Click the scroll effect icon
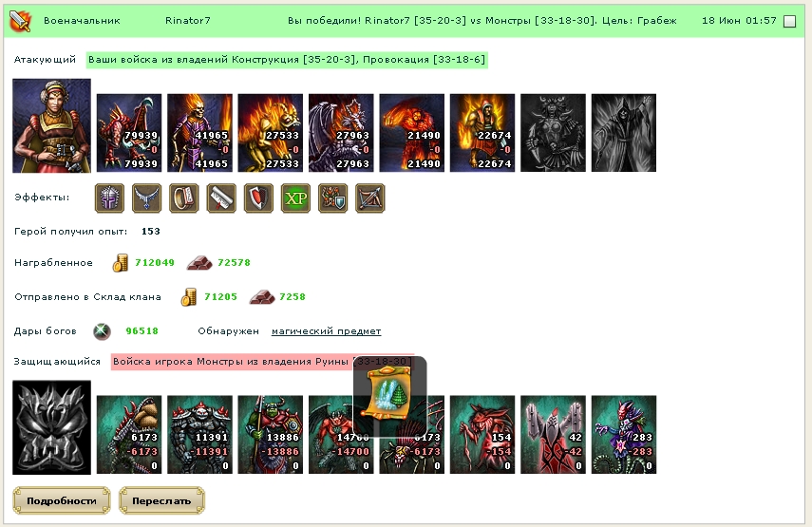Image resolution: width=812 pixels, height=527 pixels. [x=221, y=198]
